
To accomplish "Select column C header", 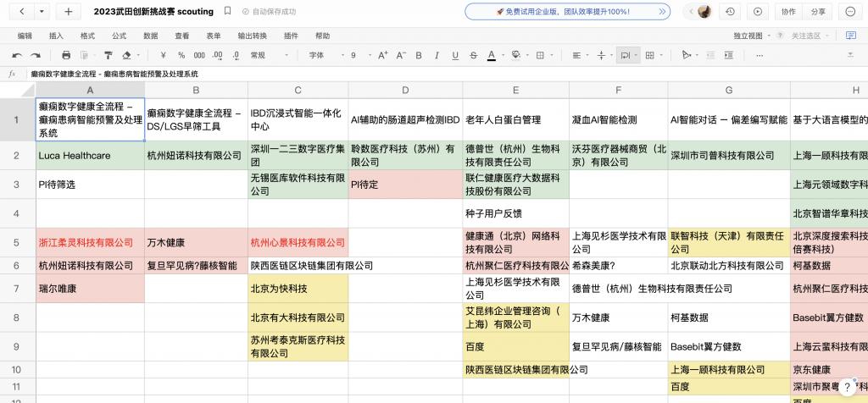I will [298, 90].
